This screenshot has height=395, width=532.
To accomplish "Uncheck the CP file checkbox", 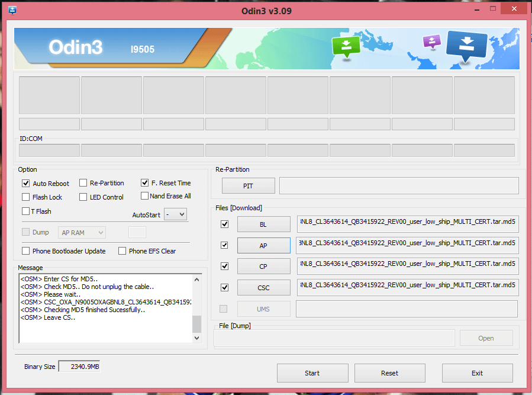I will point(224,266).
